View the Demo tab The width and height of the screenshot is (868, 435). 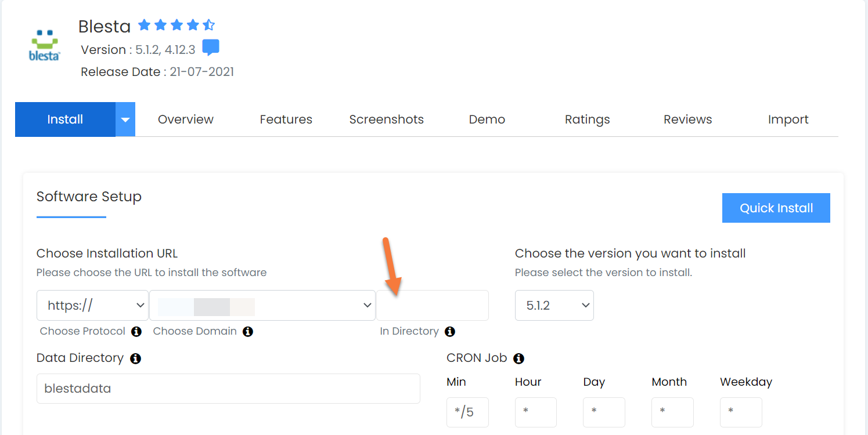click(487, 119)
